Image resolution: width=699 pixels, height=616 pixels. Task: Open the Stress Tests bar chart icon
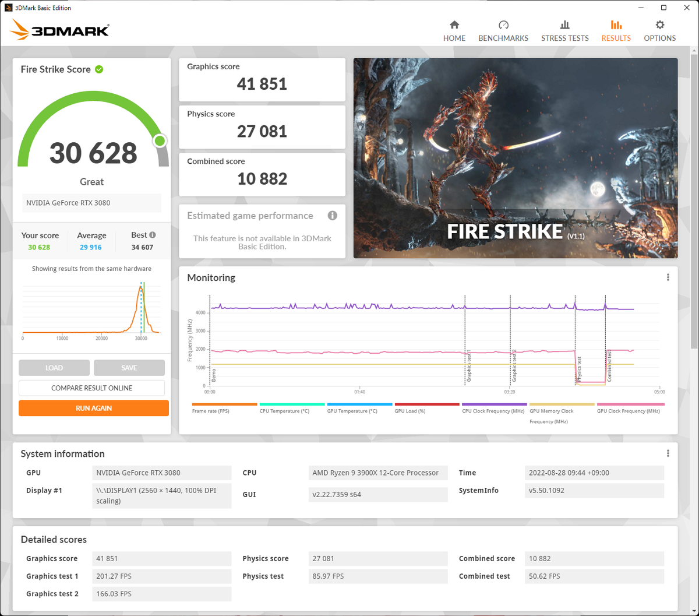click(565, 25)
